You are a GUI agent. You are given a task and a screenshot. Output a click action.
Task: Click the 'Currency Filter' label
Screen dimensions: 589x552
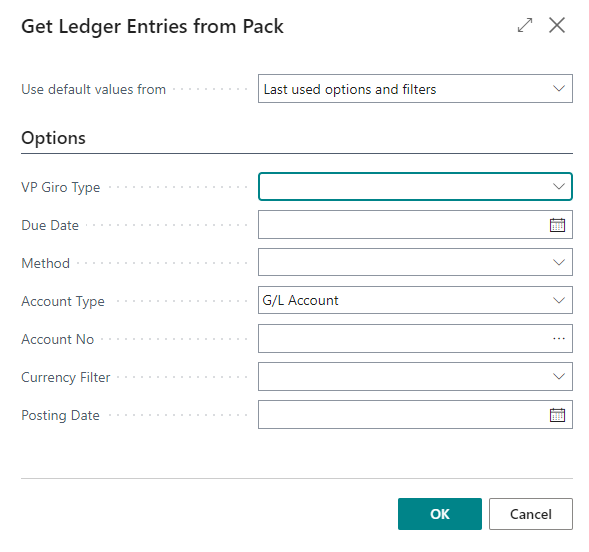pos(66,377)
